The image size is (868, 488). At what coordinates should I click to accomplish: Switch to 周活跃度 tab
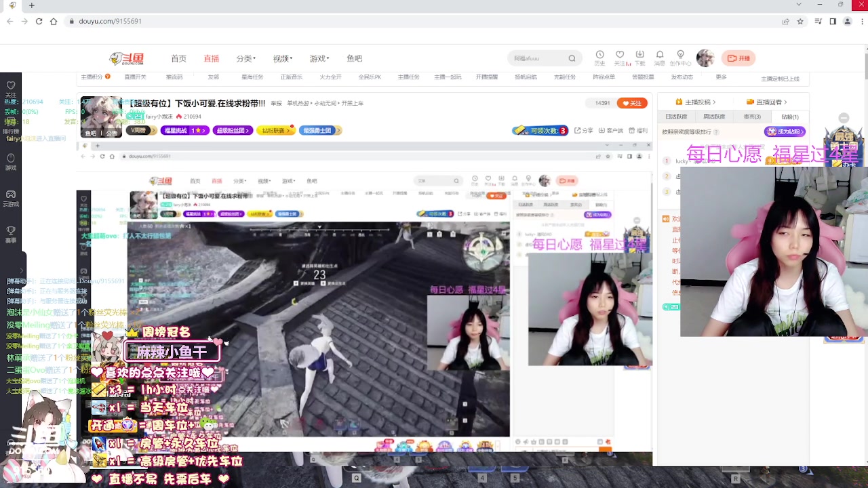[714, 117]
